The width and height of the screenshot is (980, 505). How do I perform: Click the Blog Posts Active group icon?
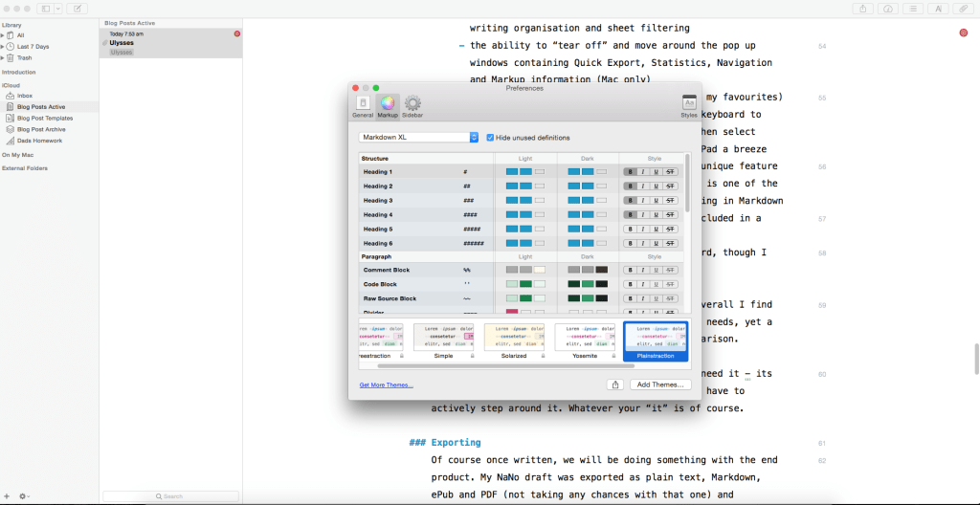11,107
